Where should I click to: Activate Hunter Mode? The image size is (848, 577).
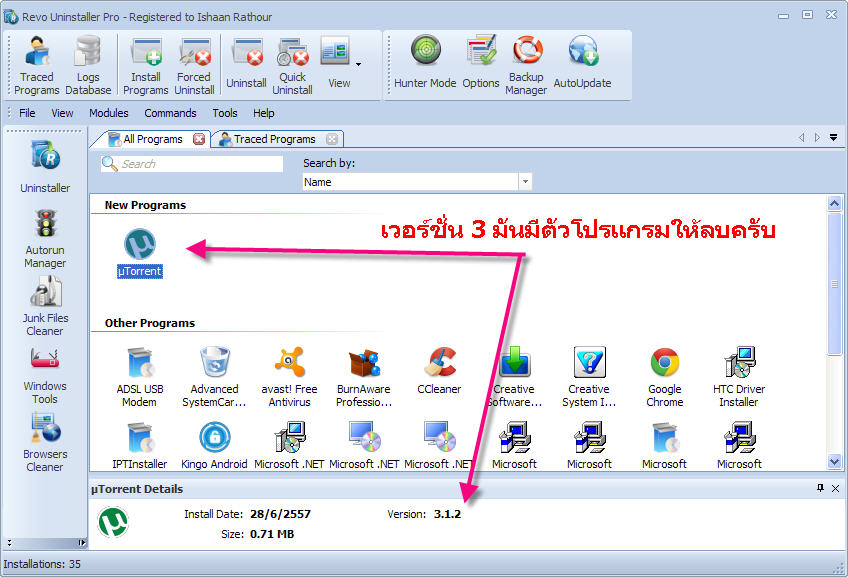425,62
